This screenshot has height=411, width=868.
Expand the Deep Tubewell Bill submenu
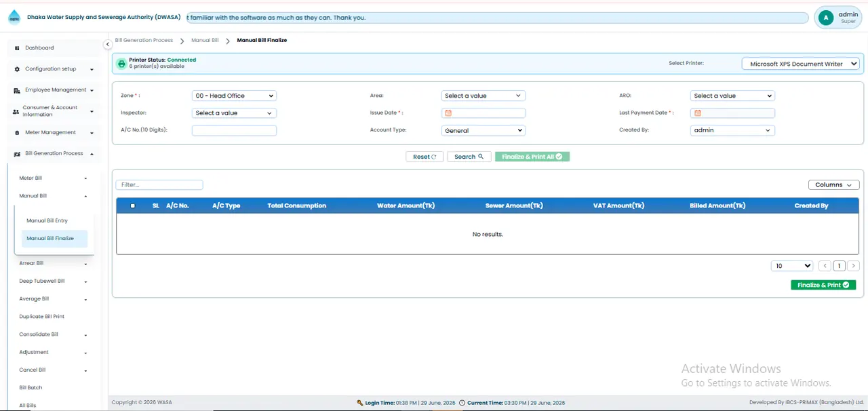(85, 281)
